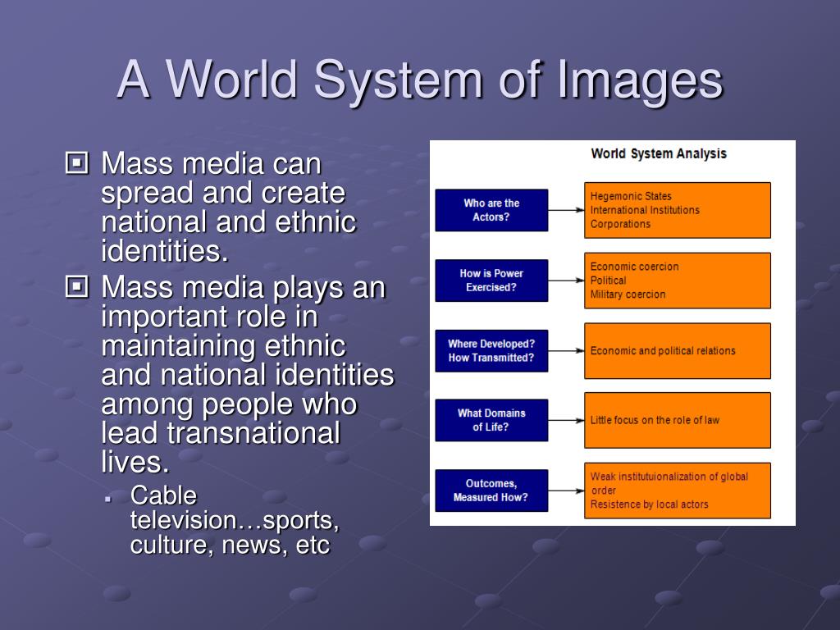Select the paragraph 'Mass media plays an important role'

(x=248, y=374)
